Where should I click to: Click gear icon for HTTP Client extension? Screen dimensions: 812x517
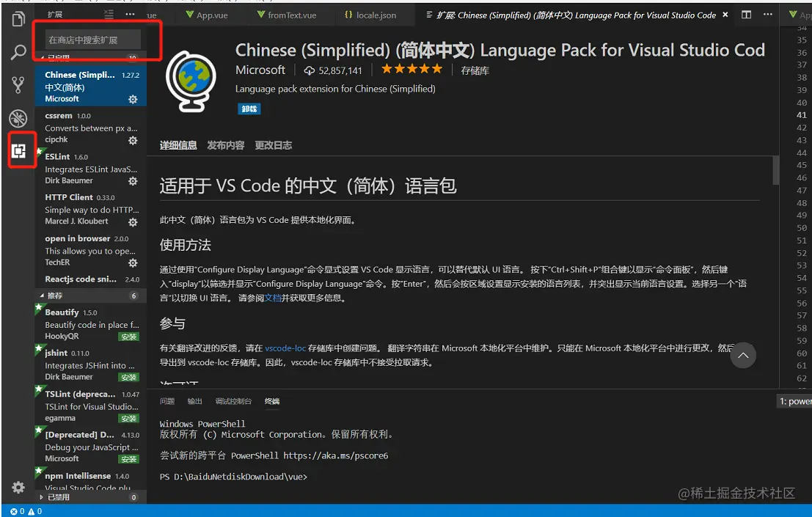pyautogui.click(x=133, y=222)
